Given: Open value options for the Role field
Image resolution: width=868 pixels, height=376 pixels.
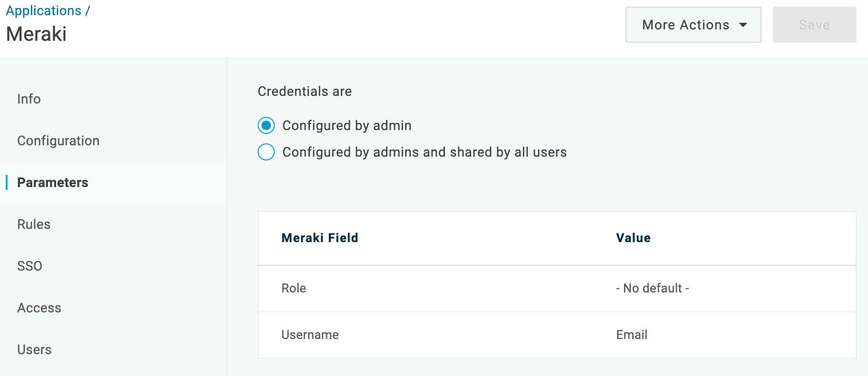Looking at the screenshot, I should (x=652, y=288).
